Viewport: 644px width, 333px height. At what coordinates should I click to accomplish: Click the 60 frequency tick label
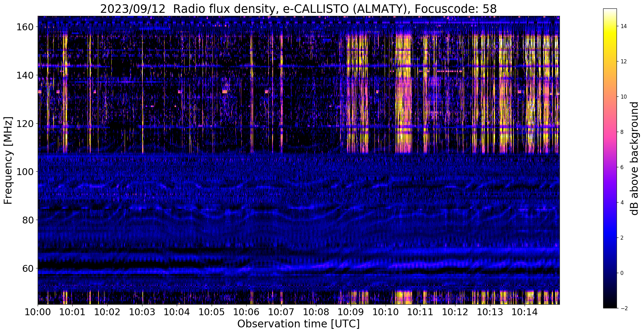[28, 268]
